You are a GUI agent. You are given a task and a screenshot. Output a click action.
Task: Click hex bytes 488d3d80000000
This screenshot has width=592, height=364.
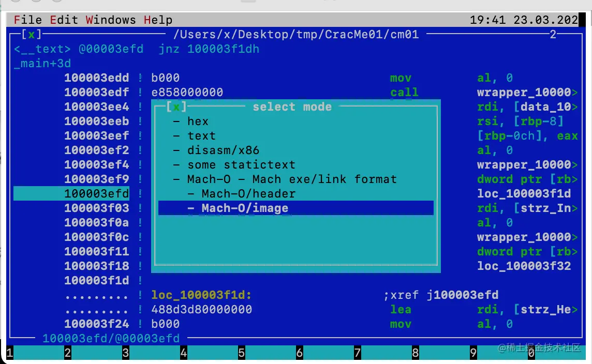tap(202, 310)
